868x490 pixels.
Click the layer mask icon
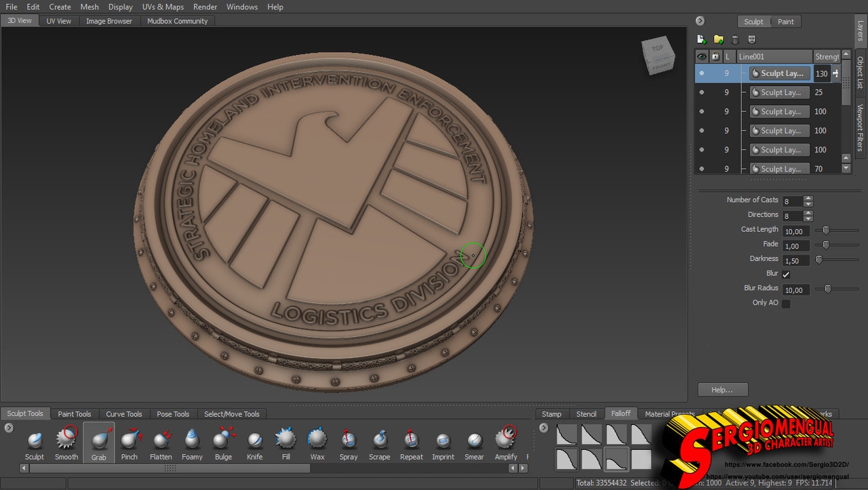[x=751, y=40]
